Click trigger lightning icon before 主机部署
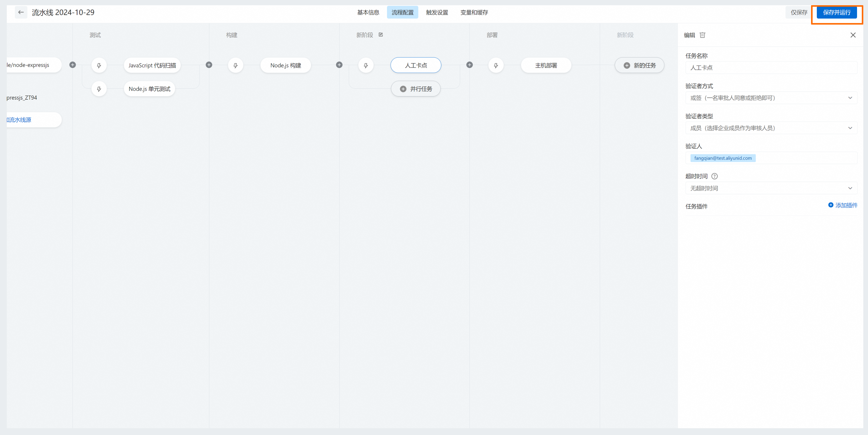The height and width of the screenshot is (435, 868). pyautogui.click(x=496, y=65)
